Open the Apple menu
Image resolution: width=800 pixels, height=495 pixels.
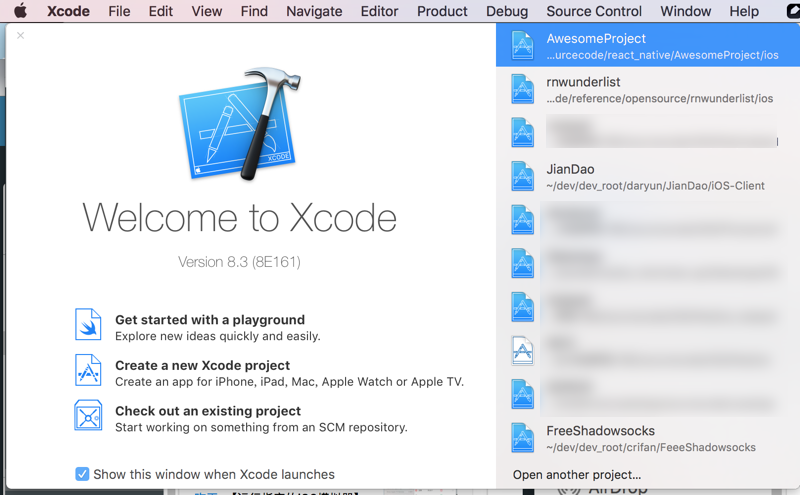20,11
